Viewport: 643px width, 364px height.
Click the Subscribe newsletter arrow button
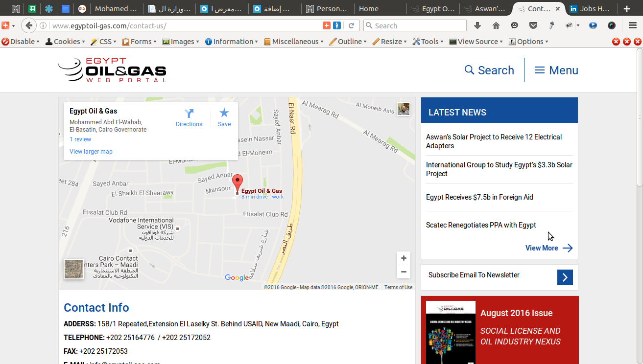pos(565,277)
